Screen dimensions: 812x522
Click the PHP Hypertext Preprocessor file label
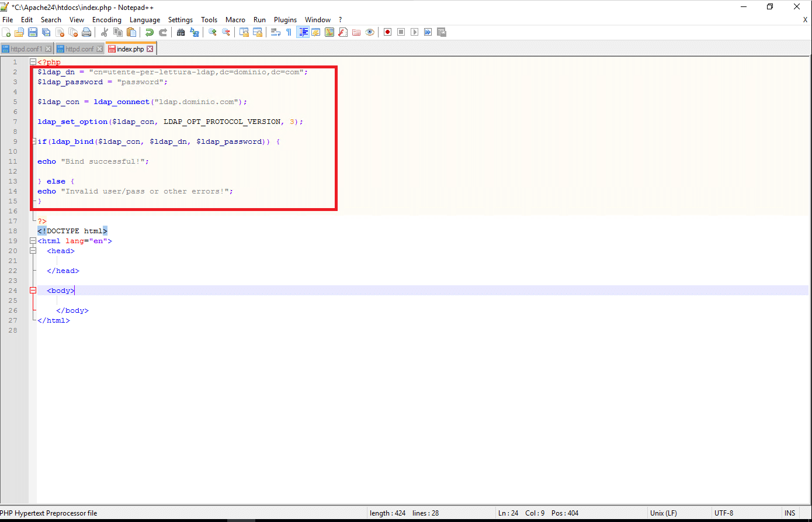coord(48,513)
